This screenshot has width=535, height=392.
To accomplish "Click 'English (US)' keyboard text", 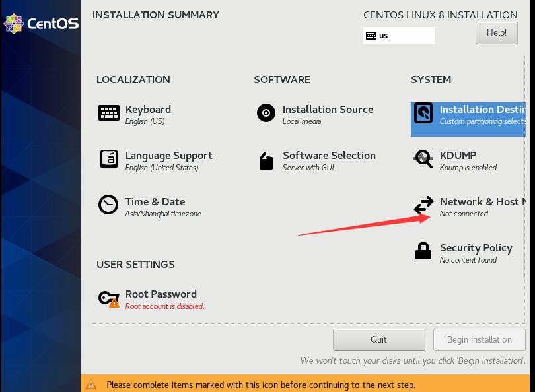I will coord(145,121).
